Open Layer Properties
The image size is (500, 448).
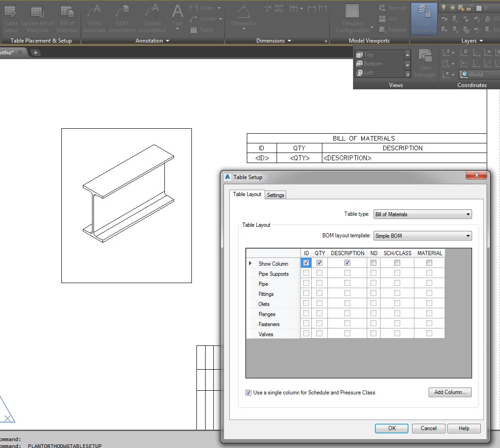(424, 18)
